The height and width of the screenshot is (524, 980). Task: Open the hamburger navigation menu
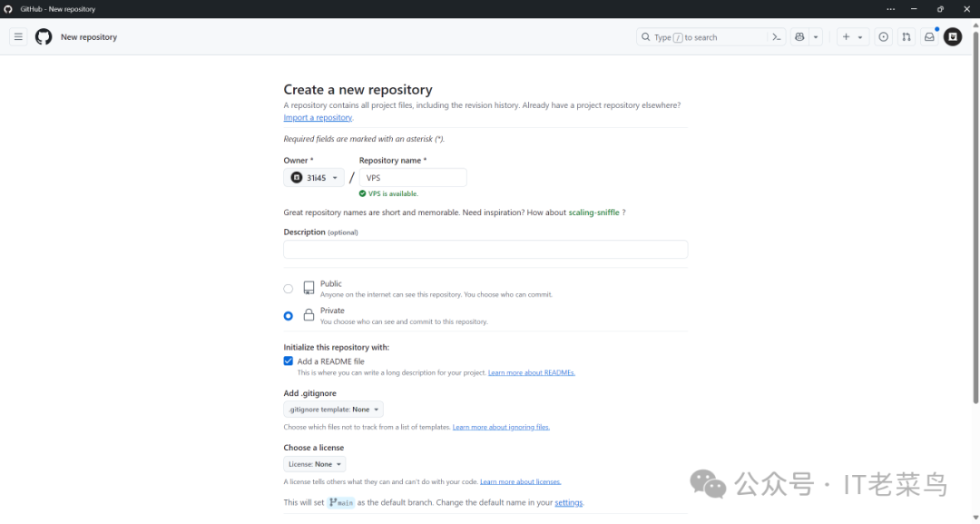coord(18,37)
